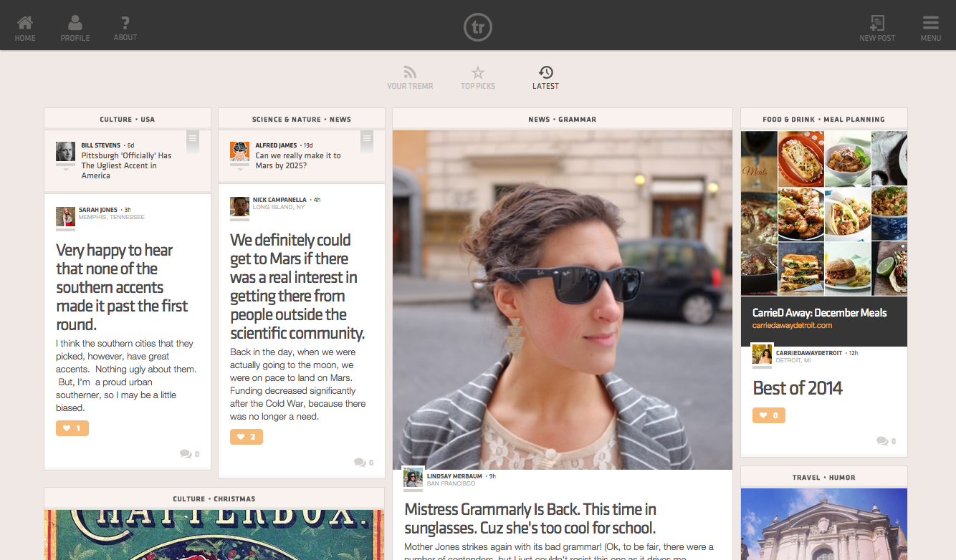Switch to the Your Tremr feed tab
The image size is (956, 560).
click(410, 78)
